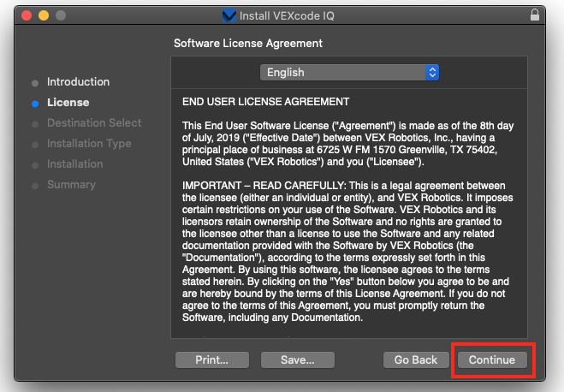Click the 'END USER LICENSE AGREEMENT' heading
The width and height of the screenshot is (564, 392).
point(265,102)
